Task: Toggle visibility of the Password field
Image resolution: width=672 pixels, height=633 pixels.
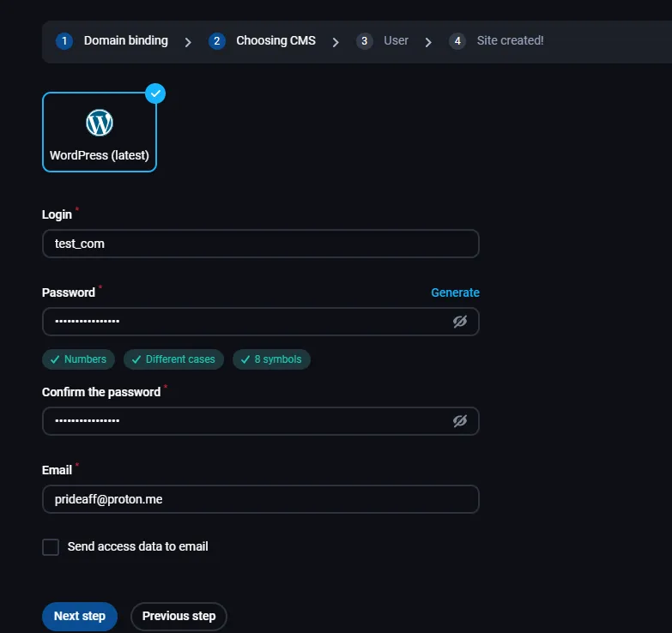Action: pyautogui.click(x=460, y=322)
